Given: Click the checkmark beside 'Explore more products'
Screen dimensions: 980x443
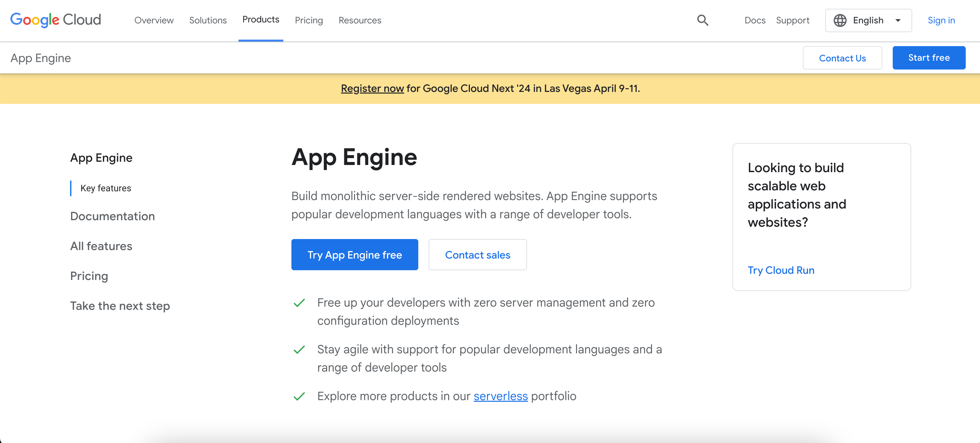Looking at the screenshot, I should pos(299,397).
